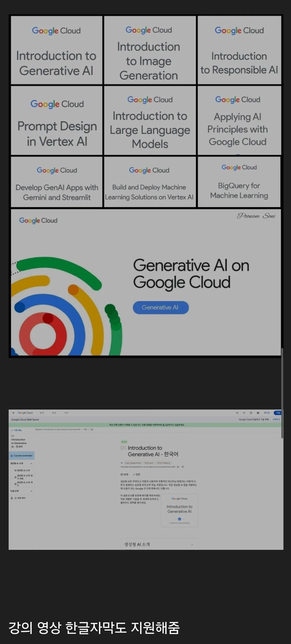The height and width of the screenshot is (644, 291).
Task: Select Course overview in the sidebar
Action: coord(22,456)
